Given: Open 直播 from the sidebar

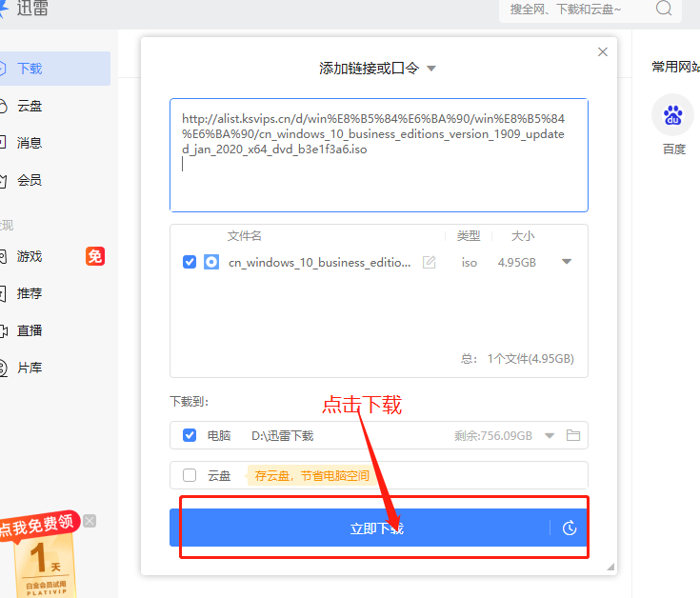Looking at the screenshot, I should (x=30, y=330).
